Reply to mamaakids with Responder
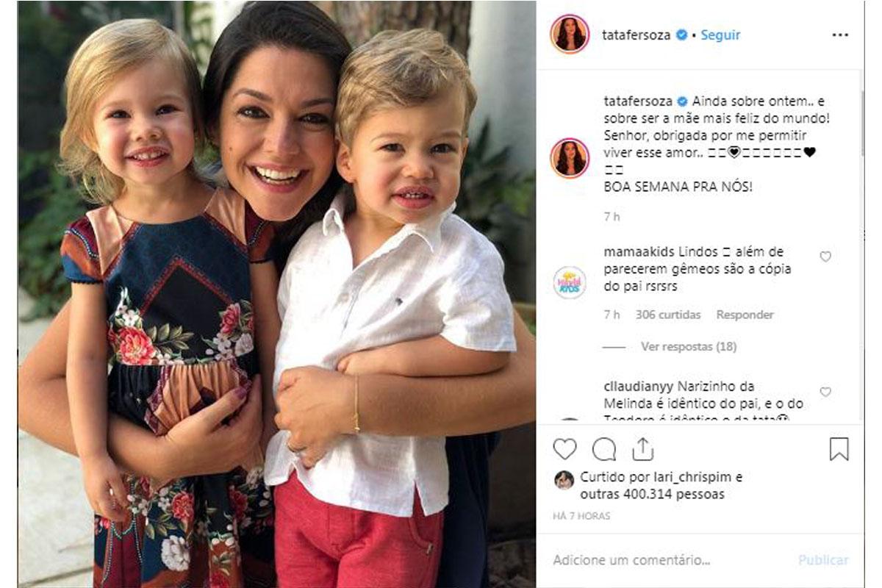 [745, 315]
